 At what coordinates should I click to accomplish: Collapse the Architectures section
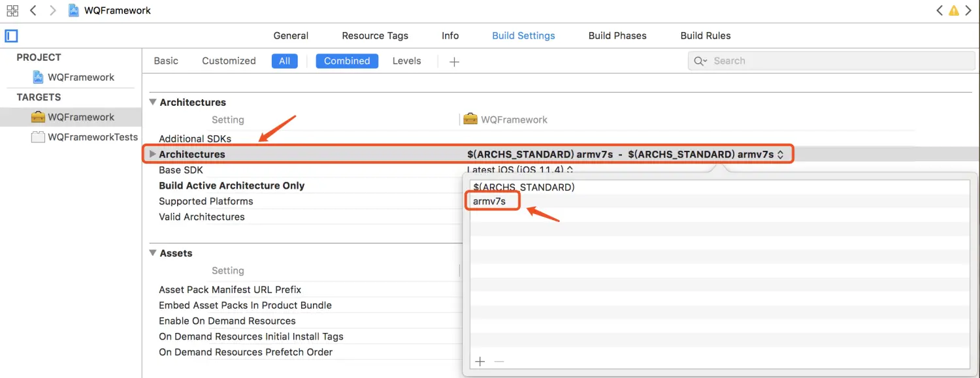[153, 102]
